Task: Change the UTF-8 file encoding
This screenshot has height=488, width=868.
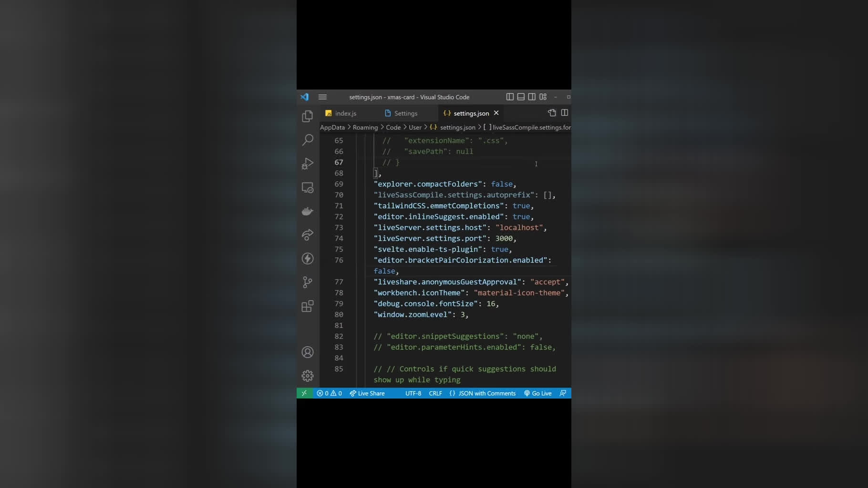Action: [413, 393]
